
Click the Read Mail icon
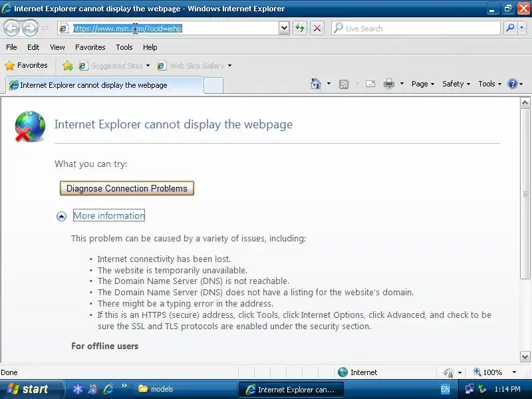coord(370,84)
